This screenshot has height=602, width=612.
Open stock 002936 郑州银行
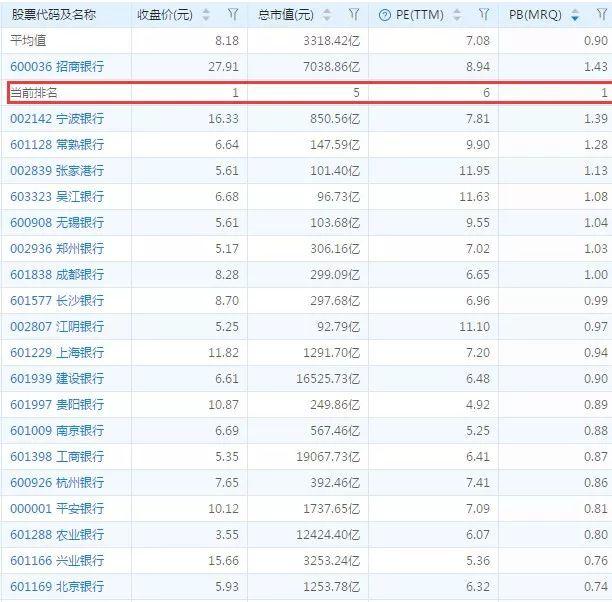click(x=57, y=248)
